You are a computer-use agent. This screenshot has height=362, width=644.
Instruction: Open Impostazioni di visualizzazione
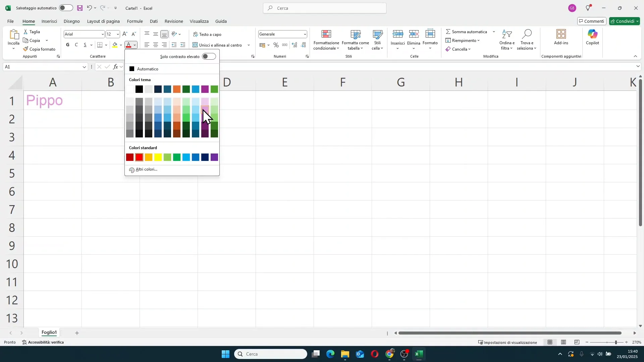[507, 342]
